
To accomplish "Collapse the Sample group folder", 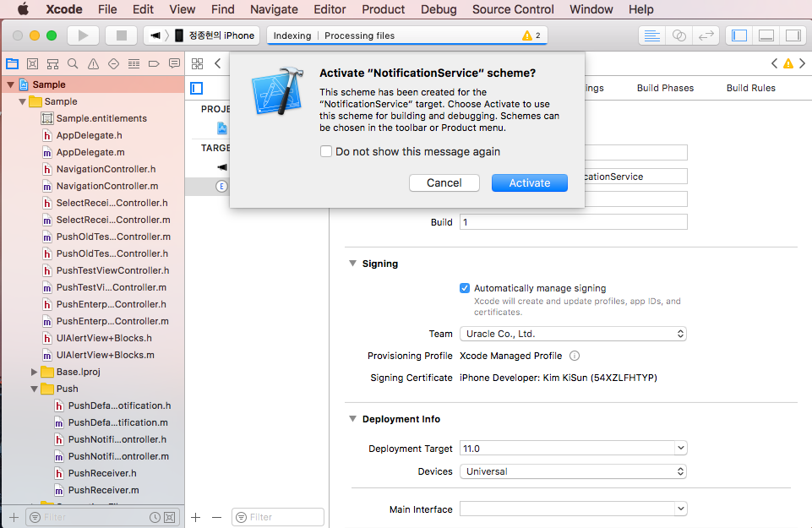I will [22, 101].
